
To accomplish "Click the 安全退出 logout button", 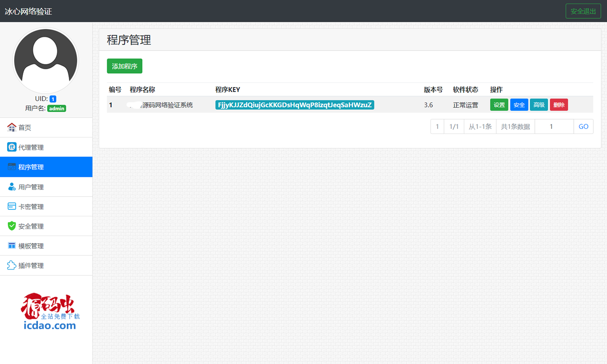I will coord(583,11).
